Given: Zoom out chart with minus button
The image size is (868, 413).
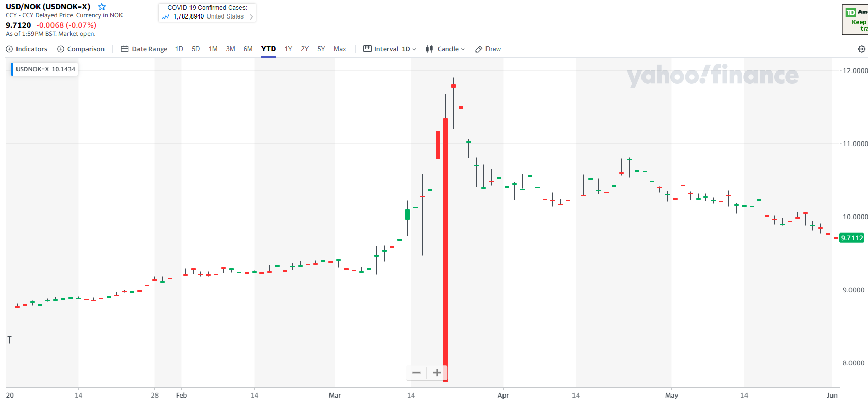Looking at the screenshot, I should pyautogui.click(x=416, y=373).
